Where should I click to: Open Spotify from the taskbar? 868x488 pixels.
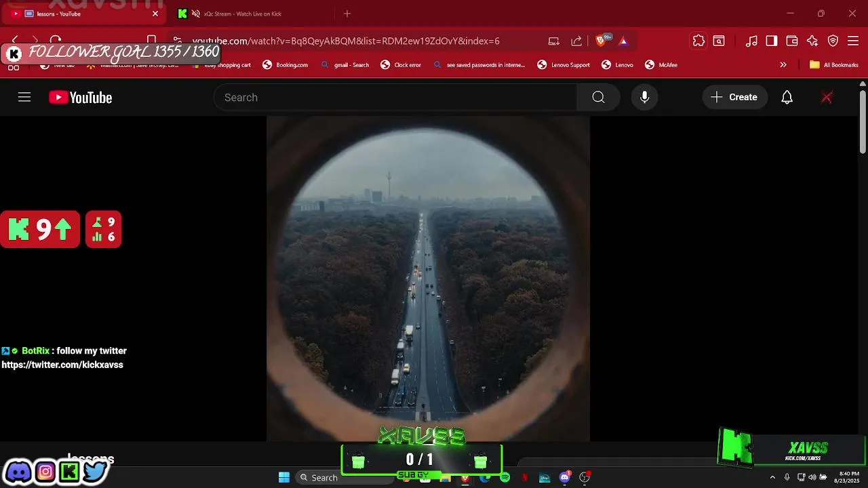[505, 477]
